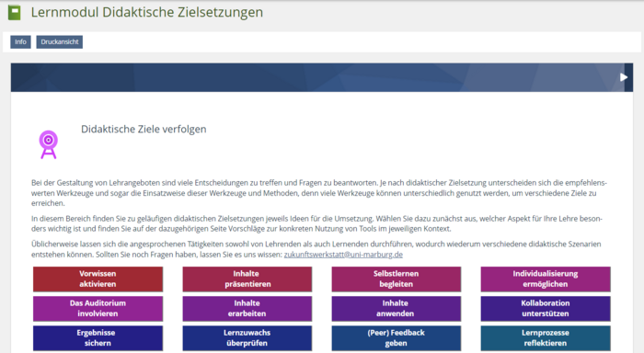The height and width of the screenshot is (353, 644).
Task: Click the green learning module book icon
Action: (15, 12)
